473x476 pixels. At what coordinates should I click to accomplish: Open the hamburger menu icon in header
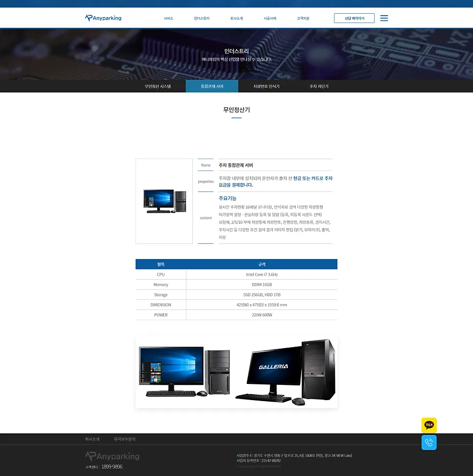384,18
